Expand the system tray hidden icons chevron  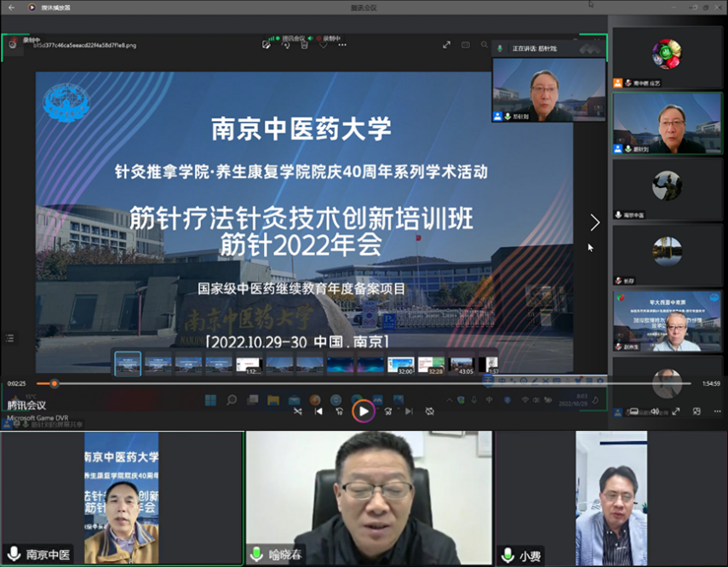pos(449,400)
